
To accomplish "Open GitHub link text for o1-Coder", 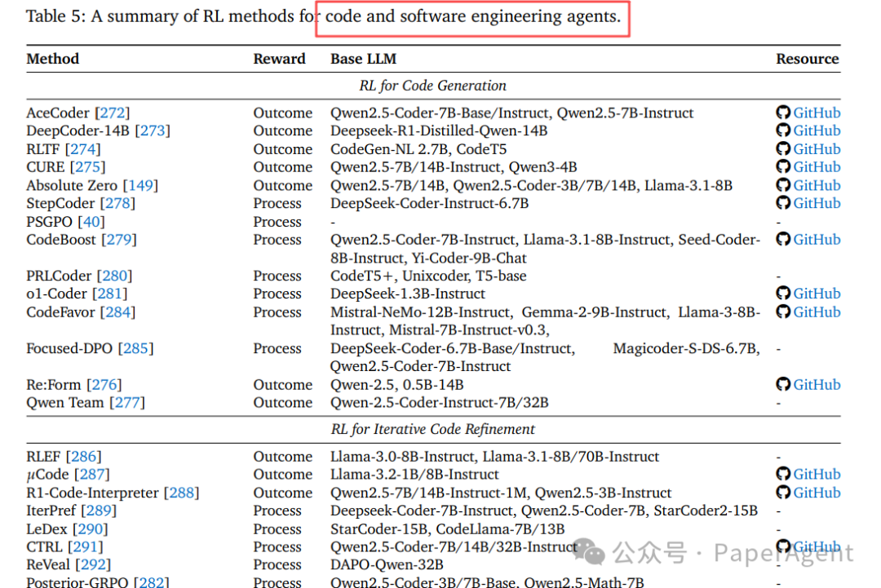I will tap(817, 294).
